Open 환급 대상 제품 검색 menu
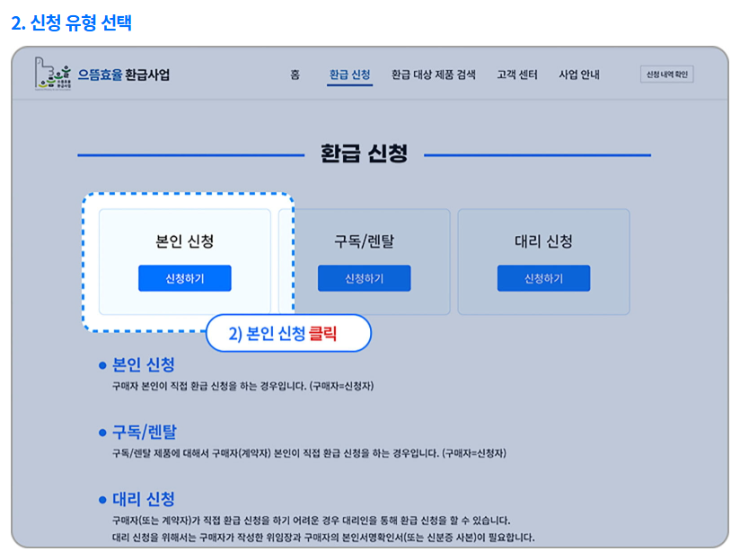 click(x=433, y=74)
